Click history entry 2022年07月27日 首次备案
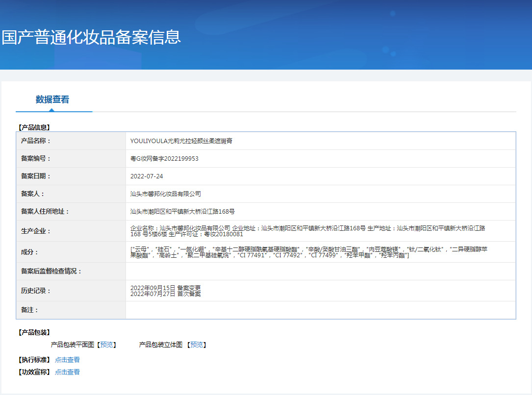532x395 pixels. [x=166, y=294]
